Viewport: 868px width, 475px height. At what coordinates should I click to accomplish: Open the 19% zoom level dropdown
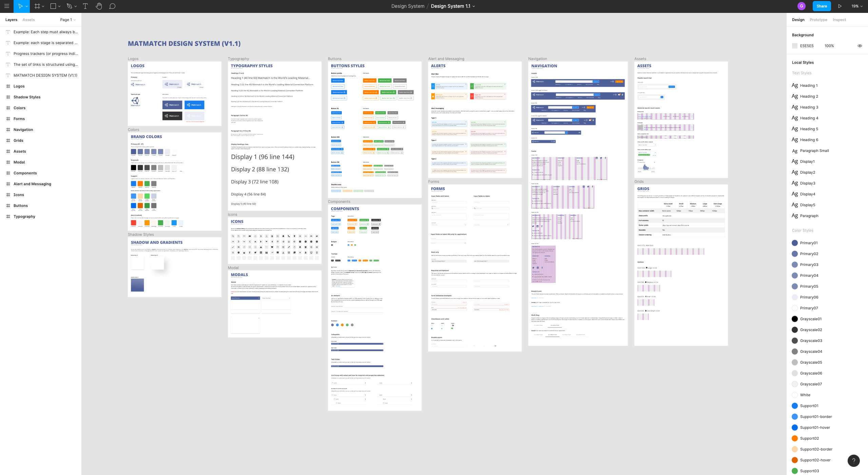pos(857,6)
